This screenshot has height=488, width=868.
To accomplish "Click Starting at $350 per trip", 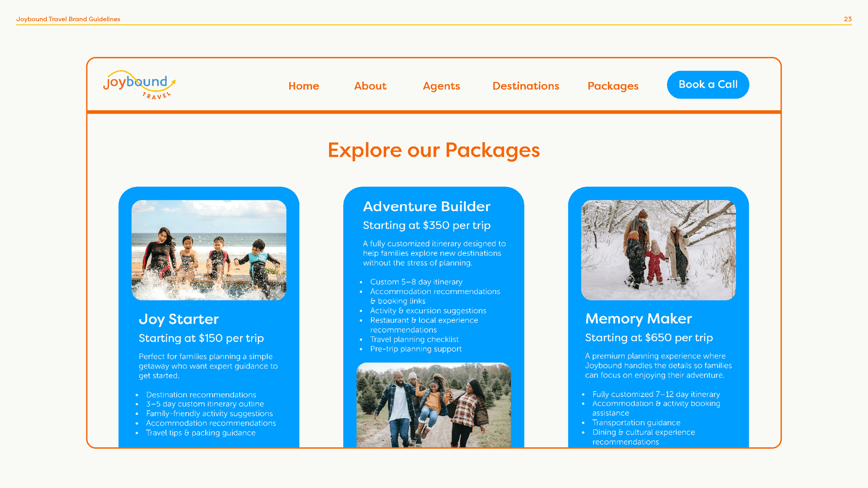I will pyautogui.click(x=426, y=225).
